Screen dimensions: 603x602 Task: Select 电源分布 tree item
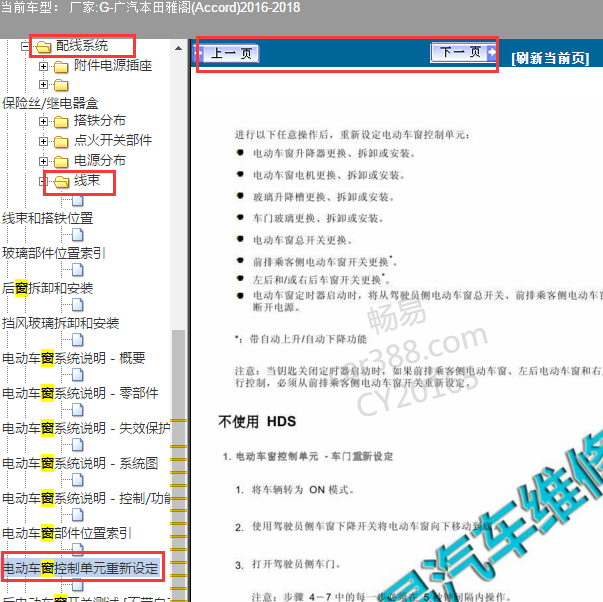pos(100,160)
